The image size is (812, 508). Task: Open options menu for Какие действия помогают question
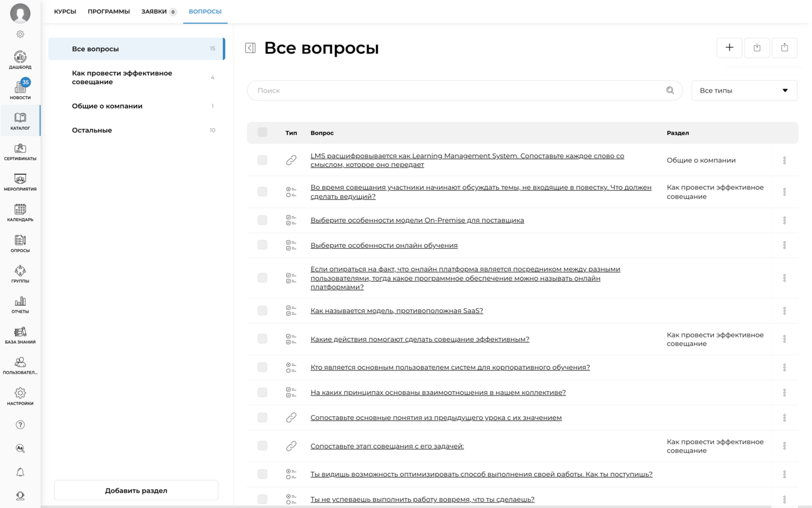(x=785, y=339)
